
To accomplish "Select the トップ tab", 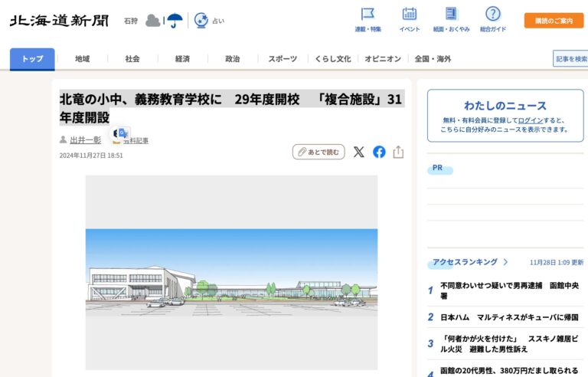I will [32, 59].
